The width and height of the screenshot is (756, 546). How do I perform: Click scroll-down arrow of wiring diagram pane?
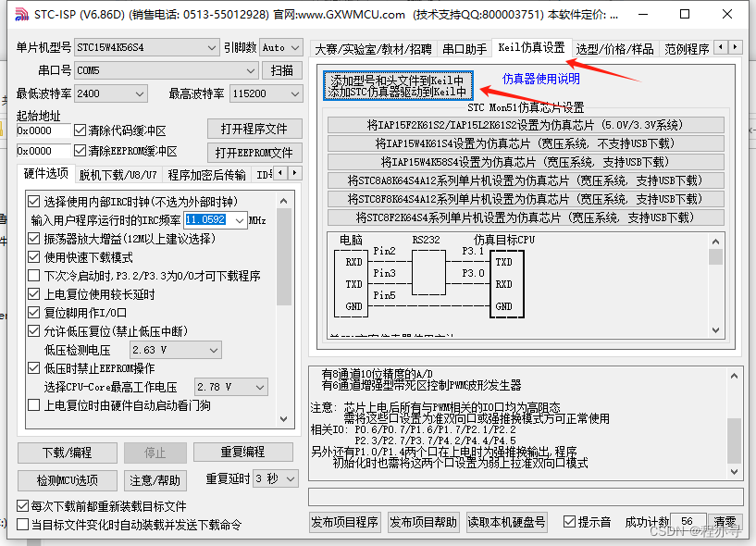(x=715, y=330)
